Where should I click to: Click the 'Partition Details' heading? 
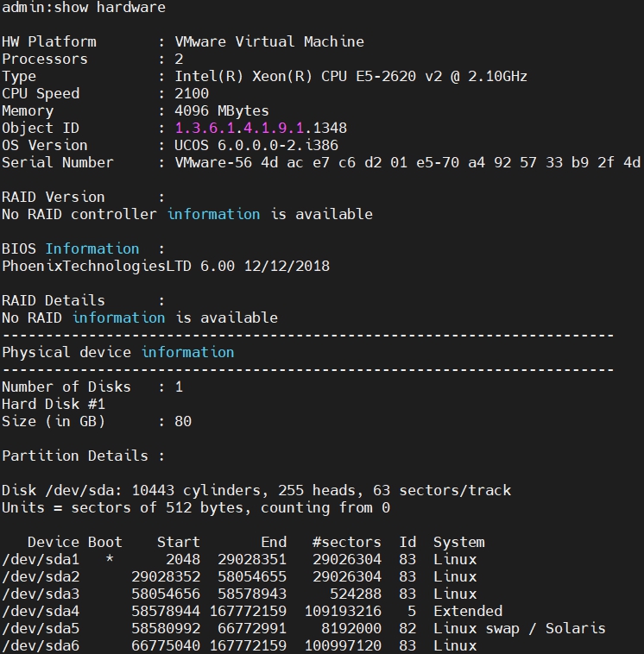coord(75,456)
